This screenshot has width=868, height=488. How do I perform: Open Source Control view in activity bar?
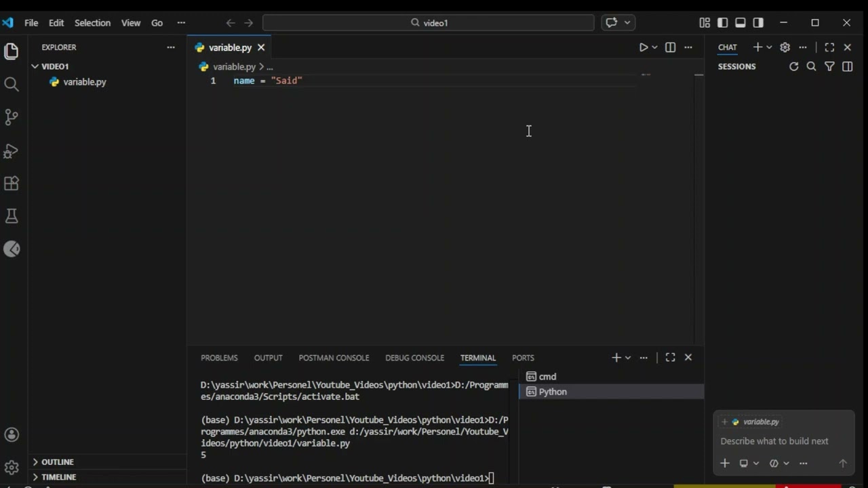click(x=12, y=117)
